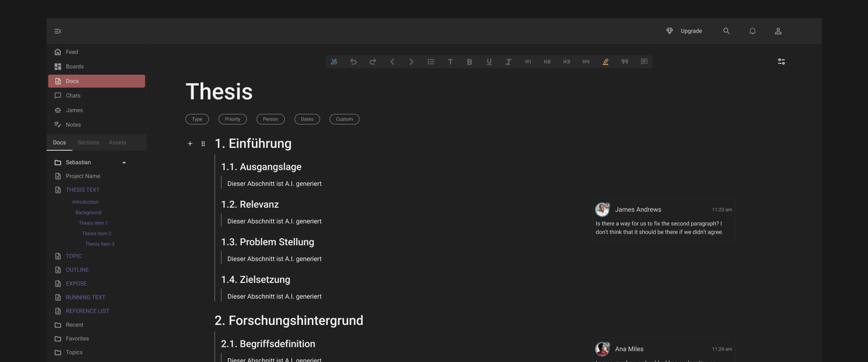
Task: Click the AI magic wand tool
Action: click(334, 62)
